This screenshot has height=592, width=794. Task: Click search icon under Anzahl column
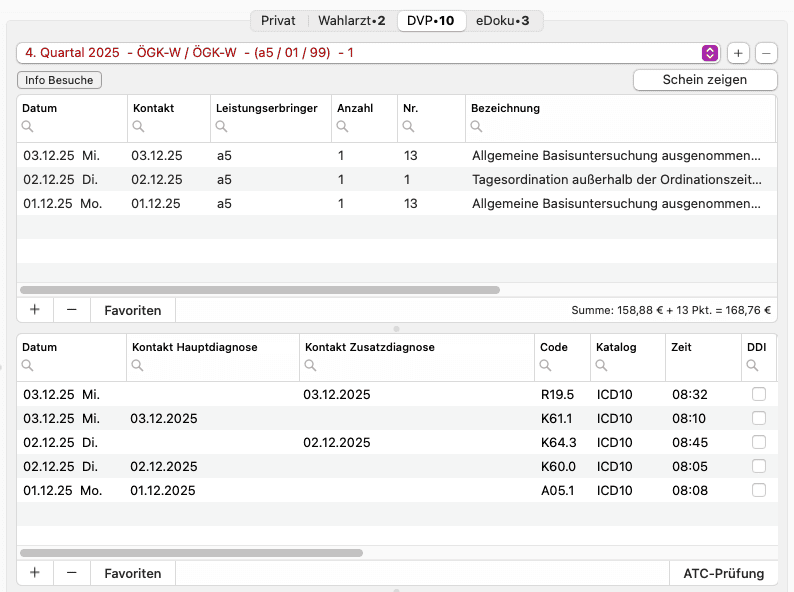[342, 126]
